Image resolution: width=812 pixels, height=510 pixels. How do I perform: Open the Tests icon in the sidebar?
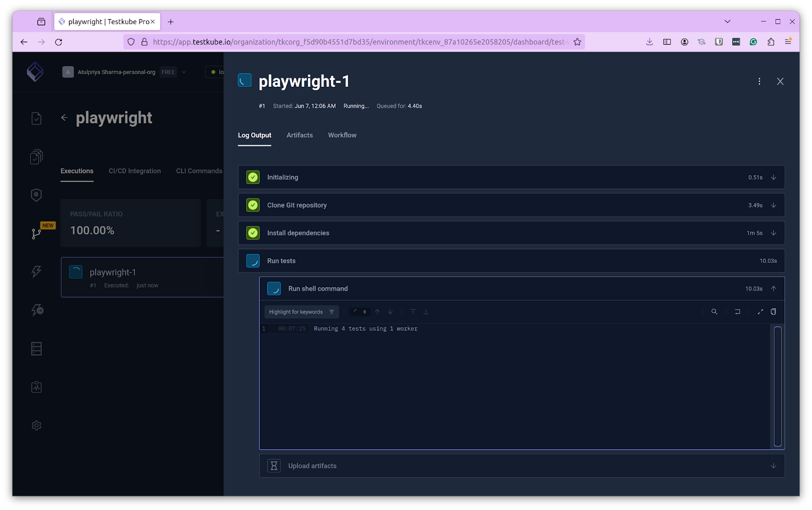[37, 118]
